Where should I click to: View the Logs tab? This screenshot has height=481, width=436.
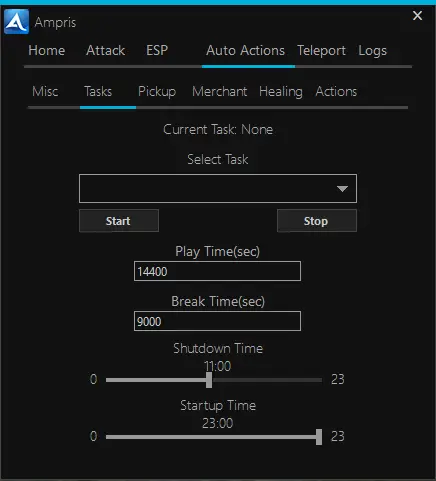(x=373, y=51)
